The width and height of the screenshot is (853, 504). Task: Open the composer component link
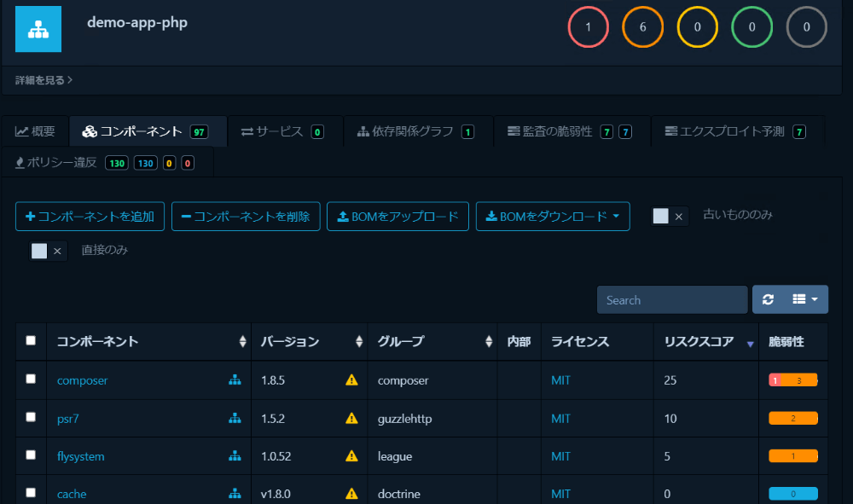82,380
